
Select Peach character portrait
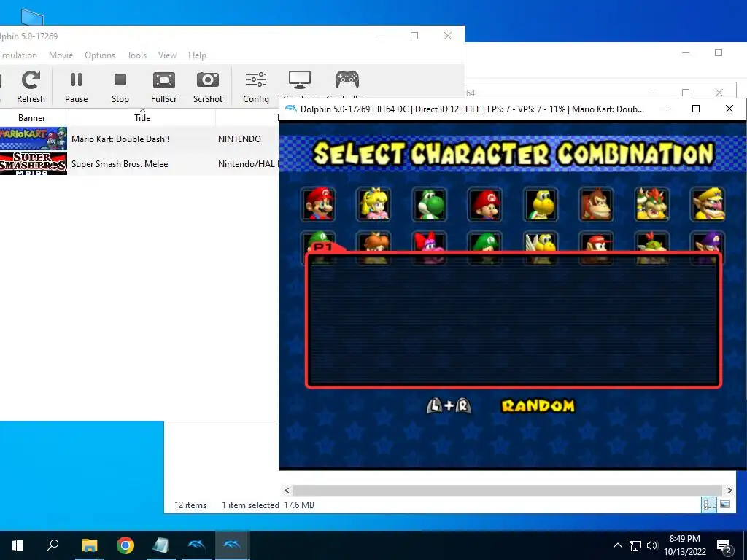(373, 204)
